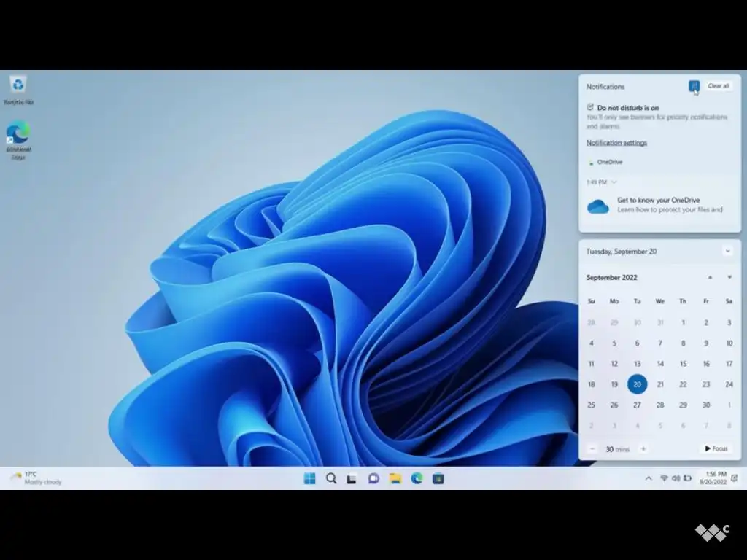This screenshot has width=747, height=560.
Task: Open File Explorer from the taskbar
Action: (x=395, y=478)
